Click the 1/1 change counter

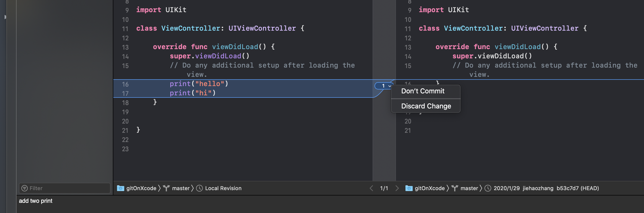click(384, 188)
